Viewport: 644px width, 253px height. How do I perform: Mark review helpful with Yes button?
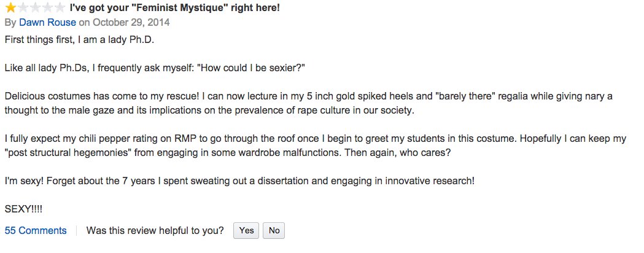pos(246,231)
